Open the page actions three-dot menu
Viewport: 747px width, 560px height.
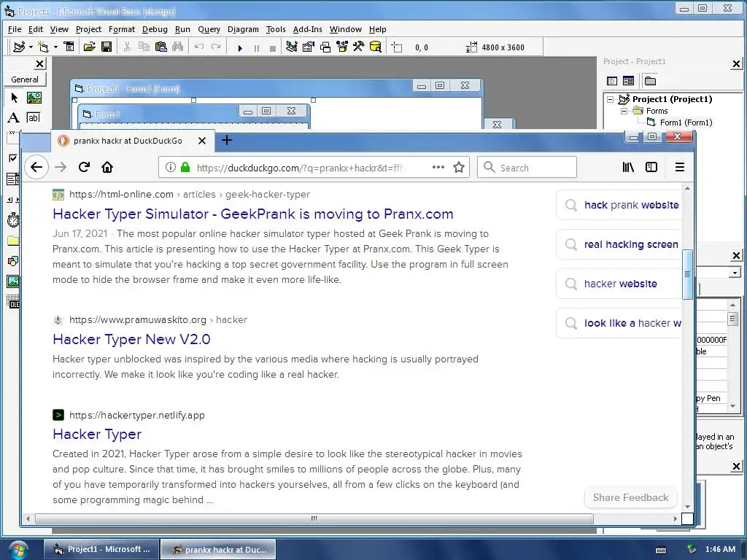coord(438,167)
